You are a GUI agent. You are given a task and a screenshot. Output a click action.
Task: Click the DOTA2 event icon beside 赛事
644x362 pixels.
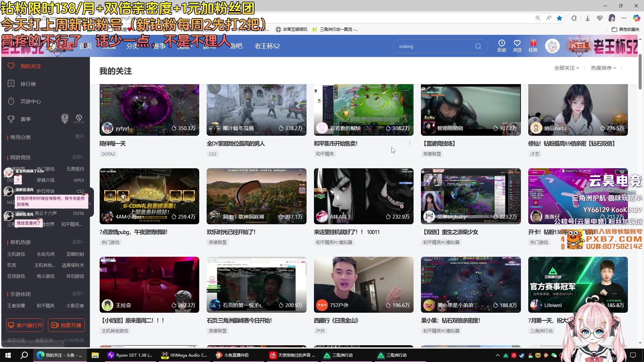[x=79, y=119]
